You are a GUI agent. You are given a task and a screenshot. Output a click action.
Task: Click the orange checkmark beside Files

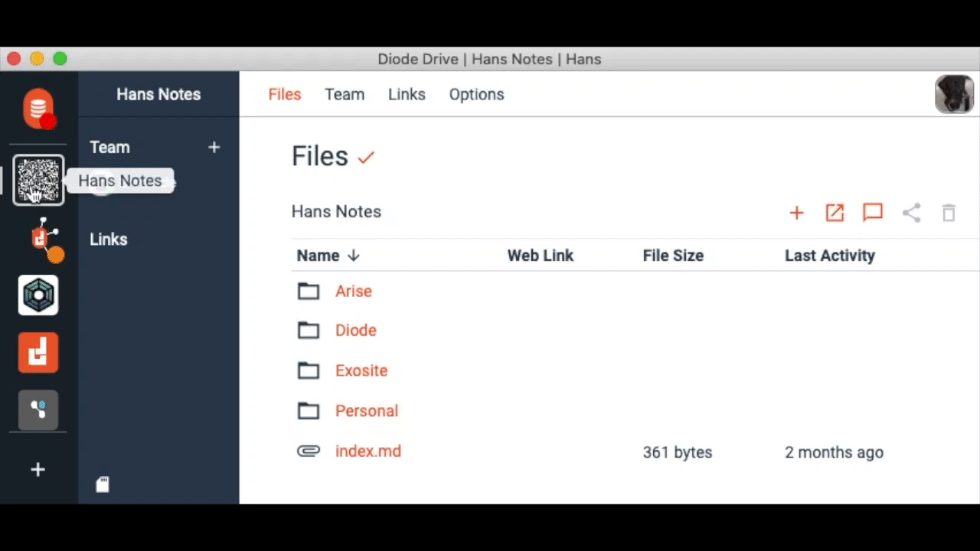[366, 158]
